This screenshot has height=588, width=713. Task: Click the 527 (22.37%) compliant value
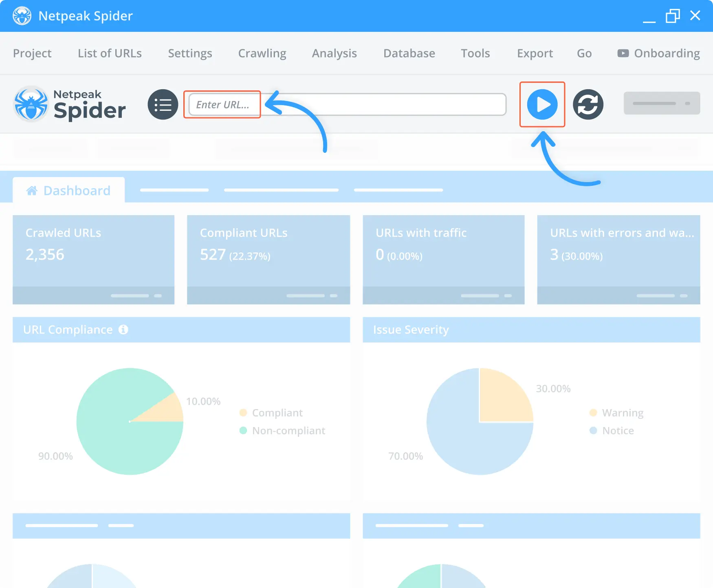[235, 255]
